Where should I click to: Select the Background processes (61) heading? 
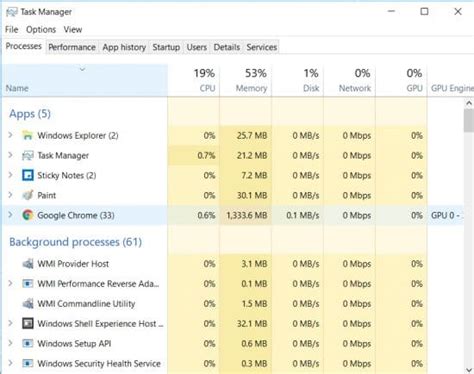76,242
